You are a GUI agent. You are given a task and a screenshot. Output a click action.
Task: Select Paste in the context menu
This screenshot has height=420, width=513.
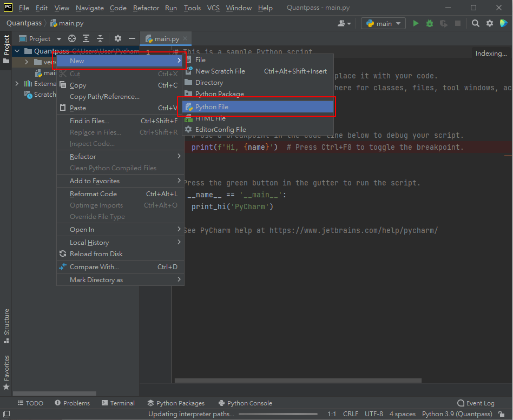[120, 108]
